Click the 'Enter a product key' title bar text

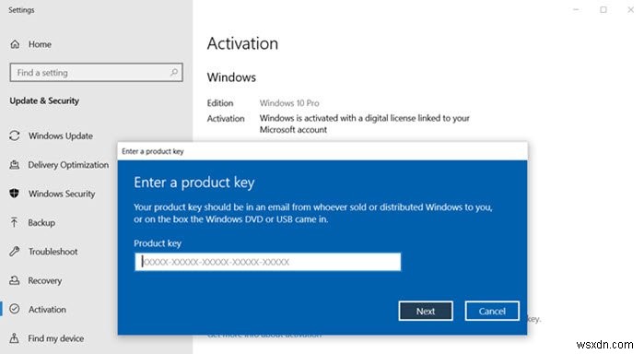[153, 151]
